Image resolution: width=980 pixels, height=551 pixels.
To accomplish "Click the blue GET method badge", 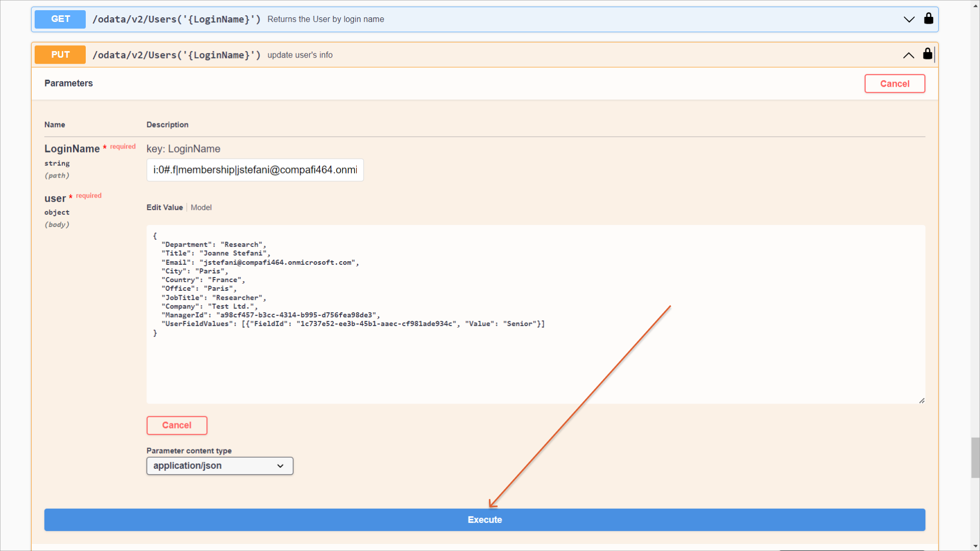I will 60,19.
